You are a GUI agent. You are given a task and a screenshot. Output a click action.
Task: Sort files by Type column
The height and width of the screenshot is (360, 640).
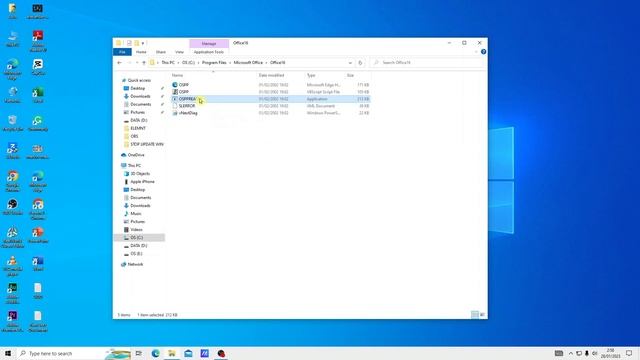coord(311,75)
